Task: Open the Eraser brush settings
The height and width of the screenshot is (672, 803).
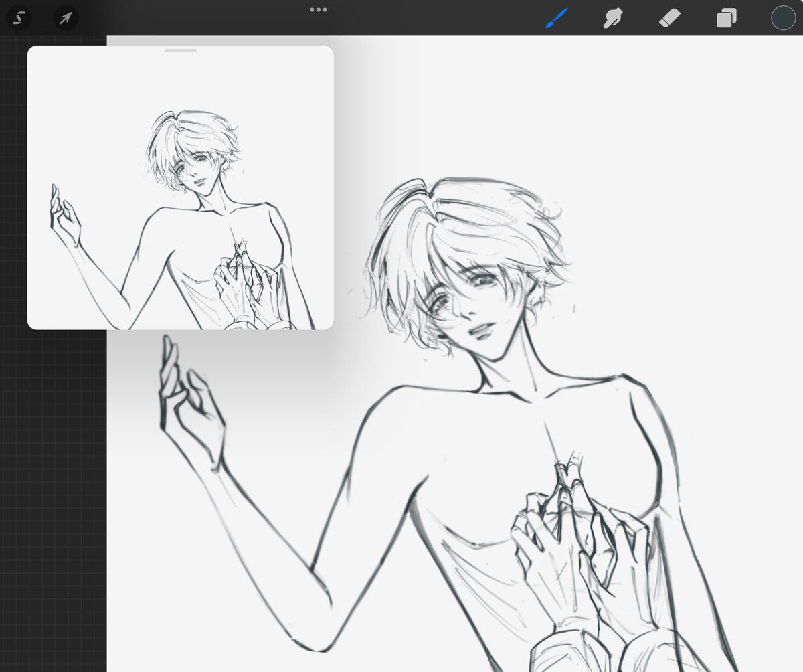Action: coord(668,18)
